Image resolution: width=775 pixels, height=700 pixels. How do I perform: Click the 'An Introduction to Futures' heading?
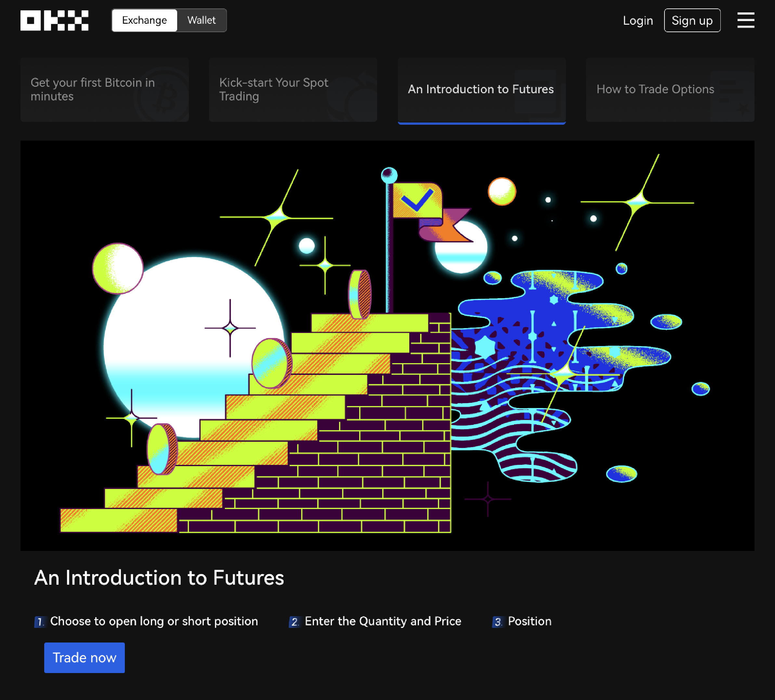pyautogui.click(x=159, y=578)
